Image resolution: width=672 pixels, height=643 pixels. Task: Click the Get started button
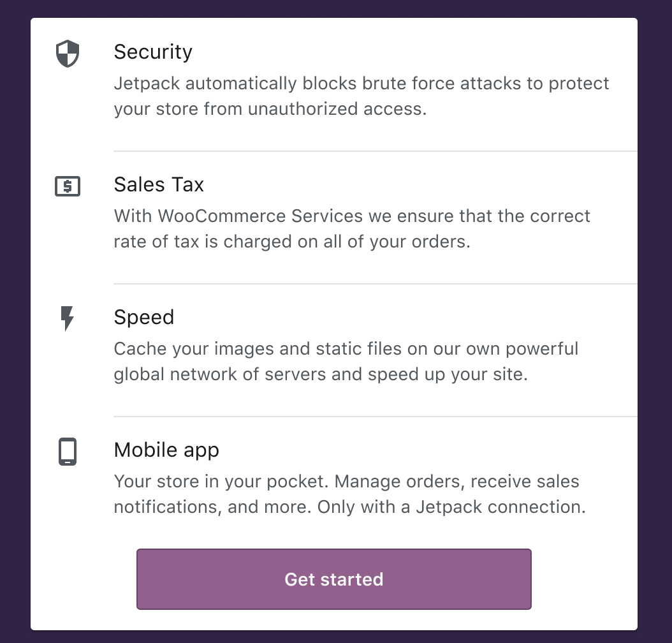click(x=333, y=579)
